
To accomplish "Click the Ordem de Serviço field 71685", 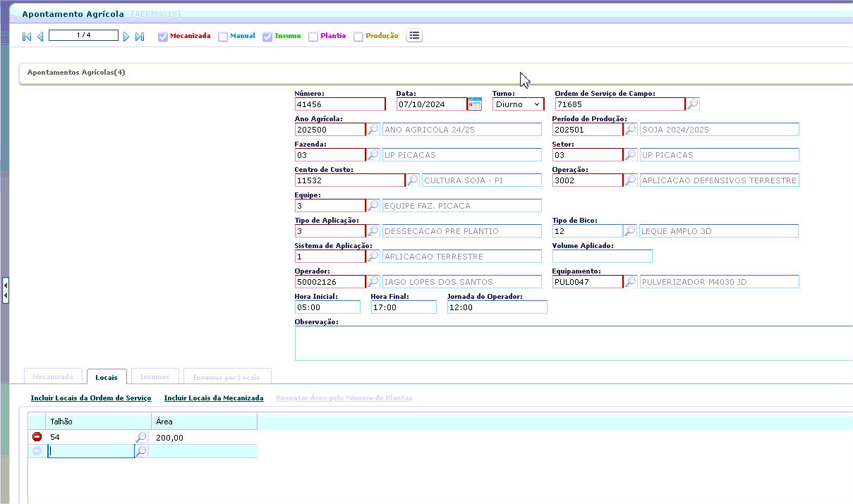I will pos(620,104).
